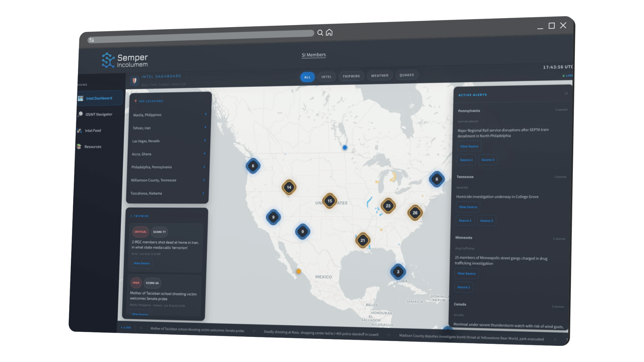Click the home icon beside the search icon
The height and width of the screenshot is (362, 644).
[329, 32]
